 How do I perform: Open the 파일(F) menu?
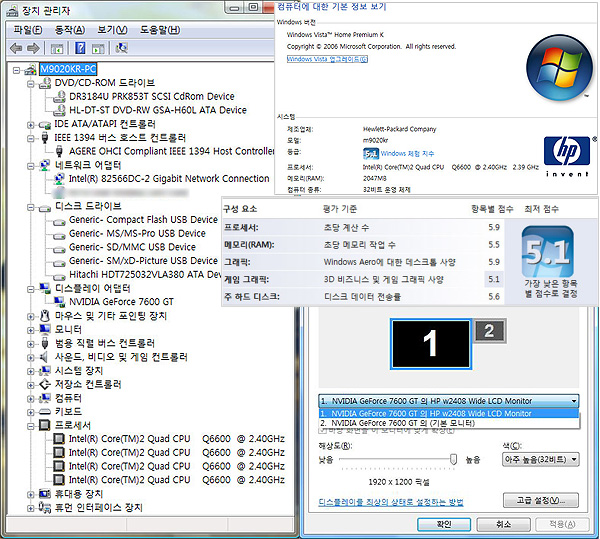28,30
